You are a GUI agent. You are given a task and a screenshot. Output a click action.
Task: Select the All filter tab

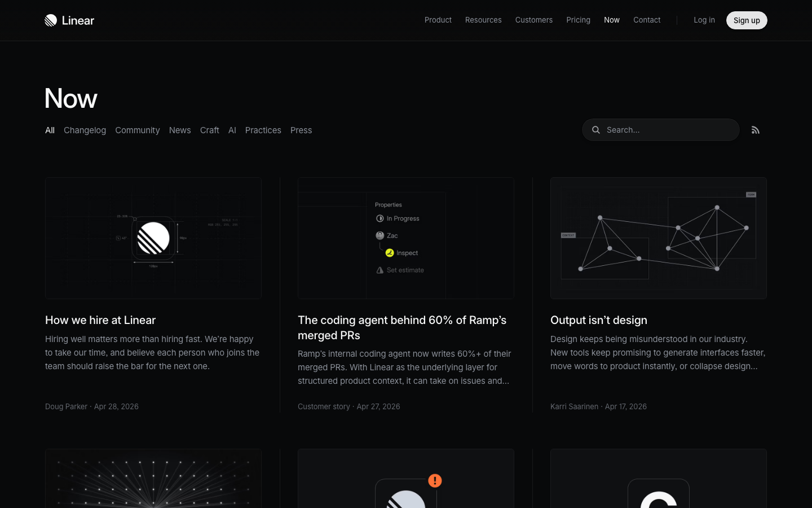coord(50,130)
